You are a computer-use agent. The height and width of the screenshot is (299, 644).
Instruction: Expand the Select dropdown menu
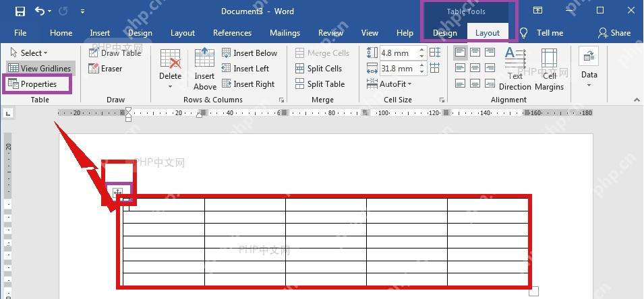[x=29, y=53]
